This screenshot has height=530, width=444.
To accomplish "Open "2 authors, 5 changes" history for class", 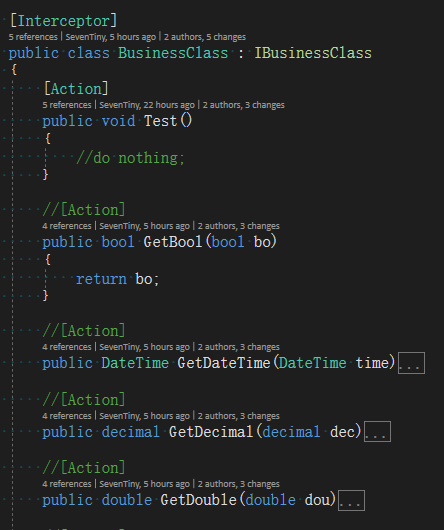I will tap(205, 37).
